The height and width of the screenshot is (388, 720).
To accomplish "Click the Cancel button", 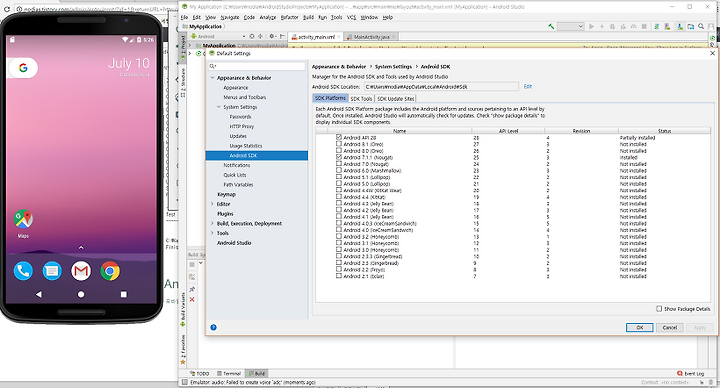I will (x=669, y=327).
